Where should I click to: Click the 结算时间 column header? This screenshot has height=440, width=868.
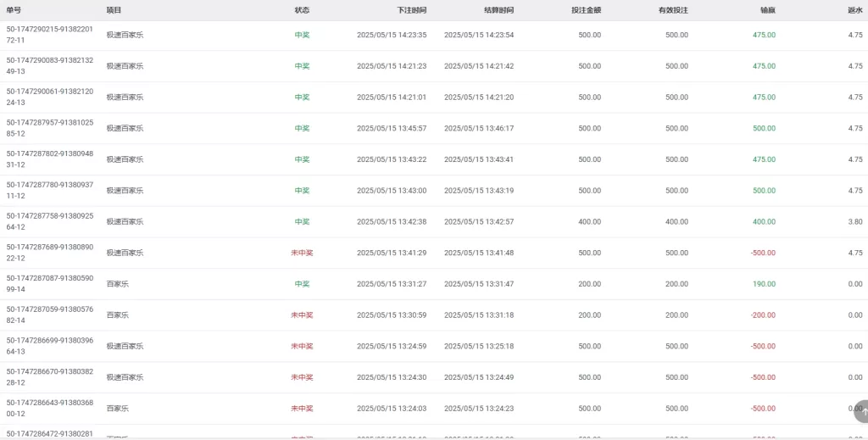point(498,10)
